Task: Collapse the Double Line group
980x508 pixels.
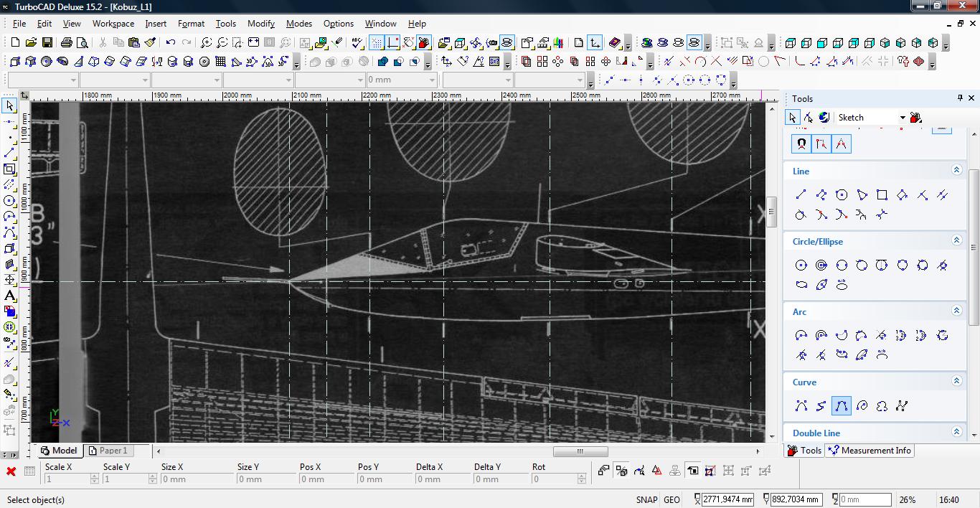Action: coord(956,432)
